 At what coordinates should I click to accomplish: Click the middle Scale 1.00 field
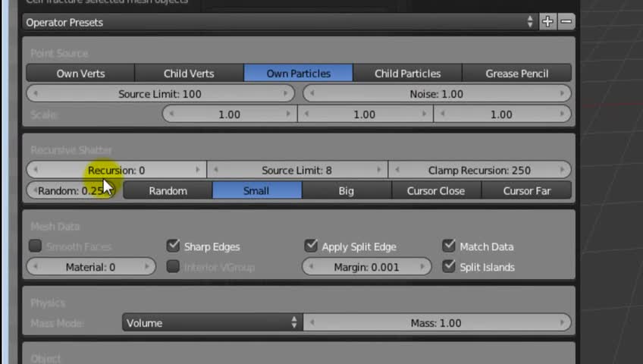point(365,115)
